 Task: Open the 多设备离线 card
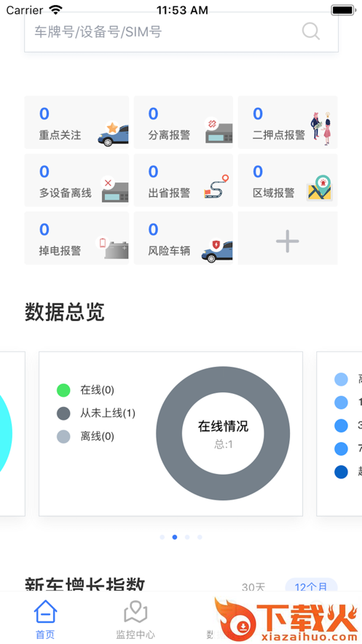(76, 180)
